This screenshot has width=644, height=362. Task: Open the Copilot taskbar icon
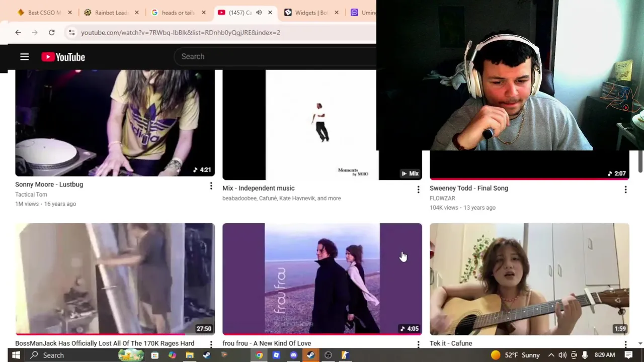tap(172, 355)
